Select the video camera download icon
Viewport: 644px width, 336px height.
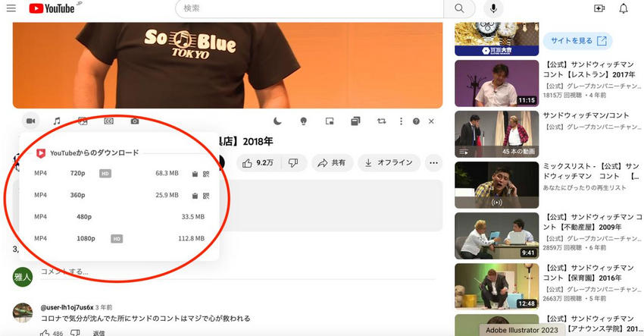coord(31,121)
